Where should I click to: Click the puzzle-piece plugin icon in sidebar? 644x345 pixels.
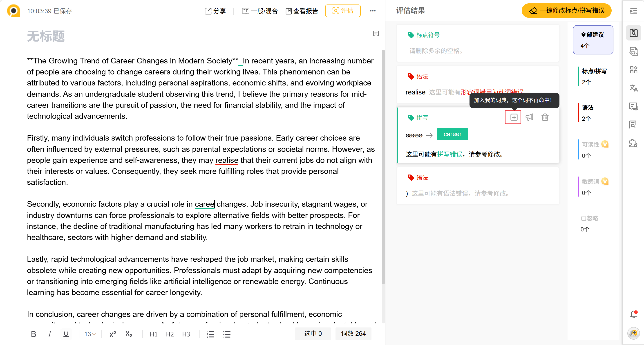pos(633,143)
